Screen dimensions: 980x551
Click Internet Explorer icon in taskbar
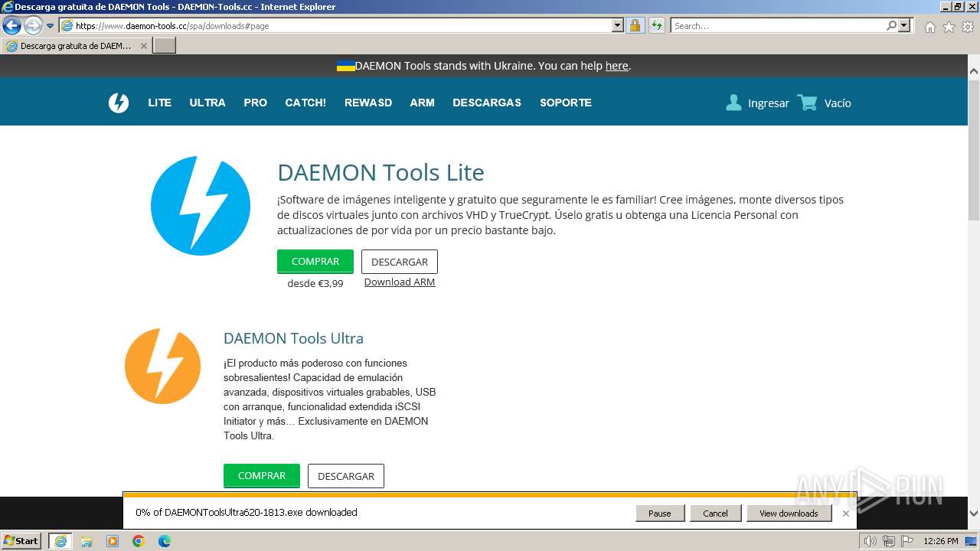coord(60,541)
